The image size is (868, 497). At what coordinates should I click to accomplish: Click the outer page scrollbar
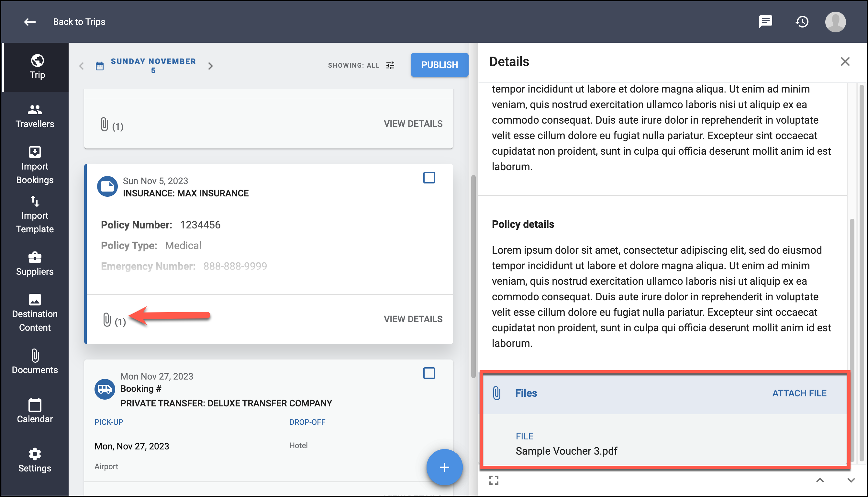click(861, 273)
